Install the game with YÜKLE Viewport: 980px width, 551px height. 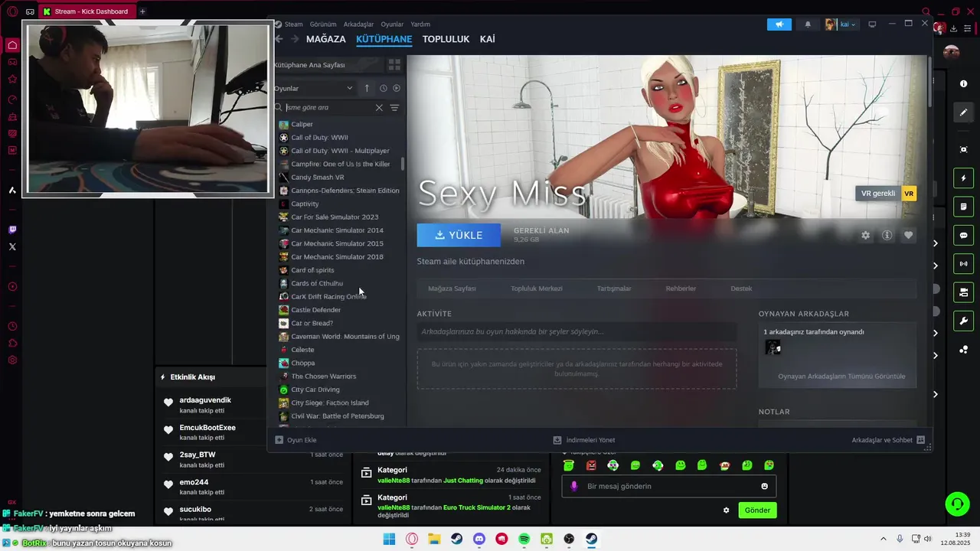point(459,235)
